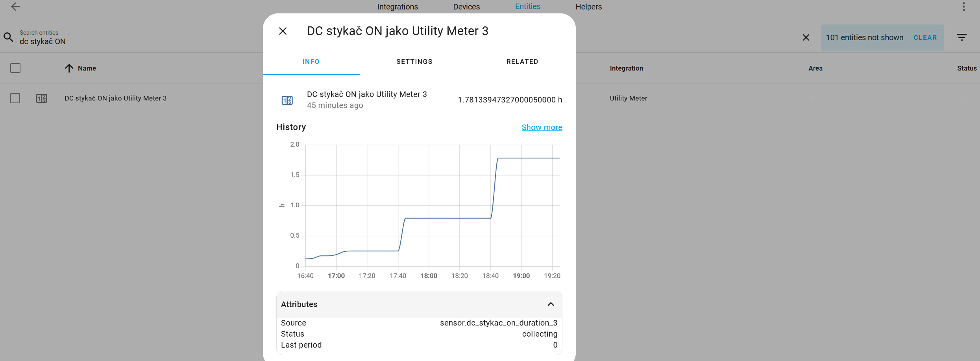
Task: Follow the Show more history link
Action: tap(542, 127)
